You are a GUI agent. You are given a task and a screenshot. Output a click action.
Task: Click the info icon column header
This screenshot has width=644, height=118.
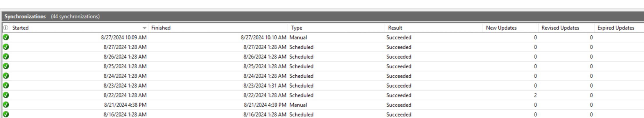(6, 28)
